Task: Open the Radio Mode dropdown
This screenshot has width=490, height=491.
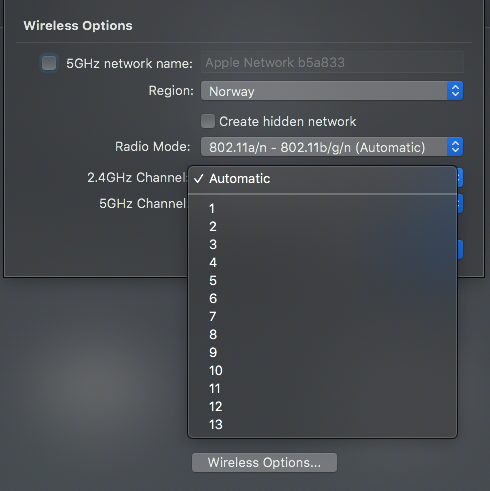Action: (x=332, y=147)
